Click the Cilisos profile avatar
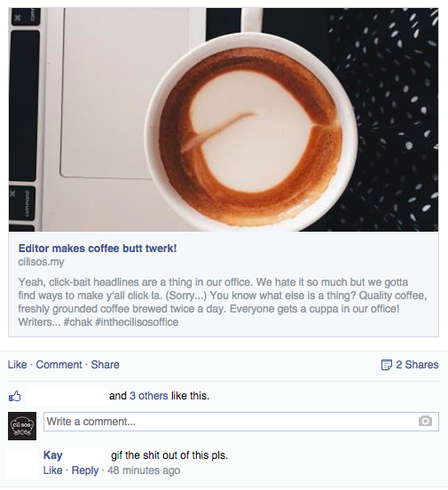 pyautogui.click(x=22, y=426)
